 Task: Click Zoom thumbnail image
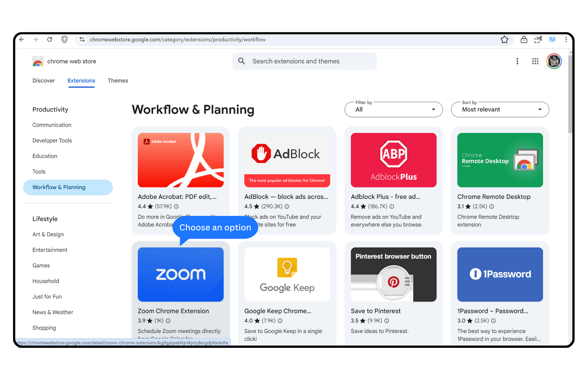pos(181,274)
